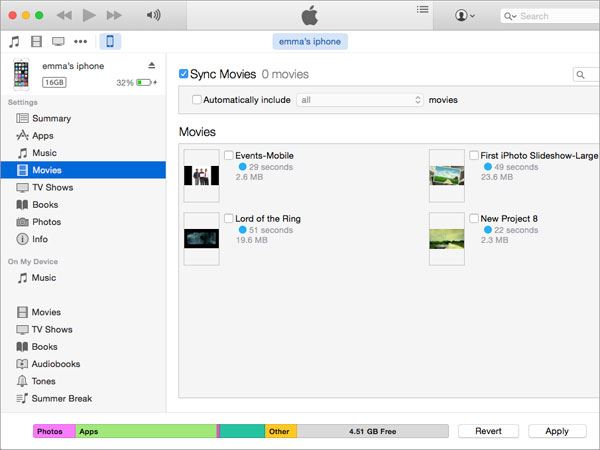
Task: Switch to TV Shows library monitor icon
Action: click(58, 41)
